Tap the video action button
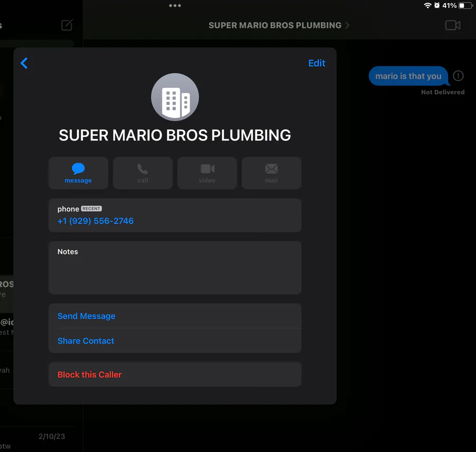 (207, 173)
